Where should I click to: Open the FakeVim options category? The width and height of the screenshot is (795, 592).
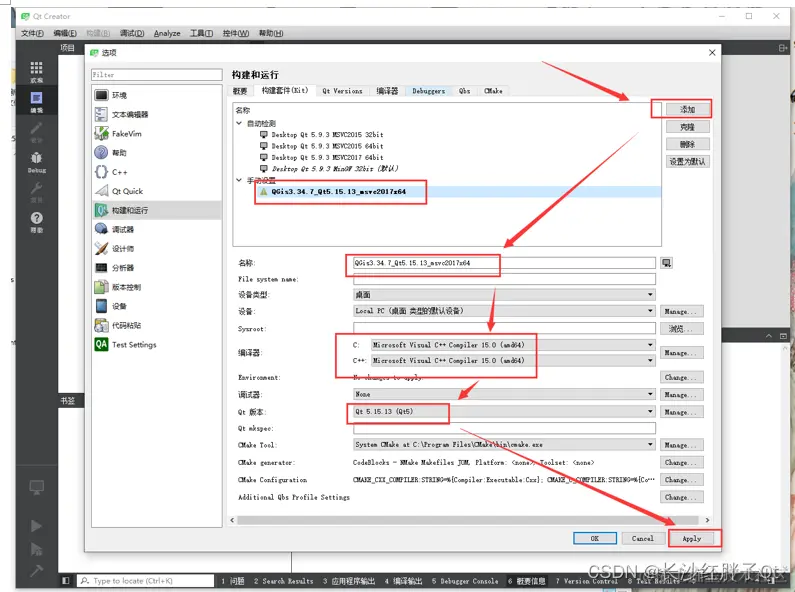(x=157, y=134)
